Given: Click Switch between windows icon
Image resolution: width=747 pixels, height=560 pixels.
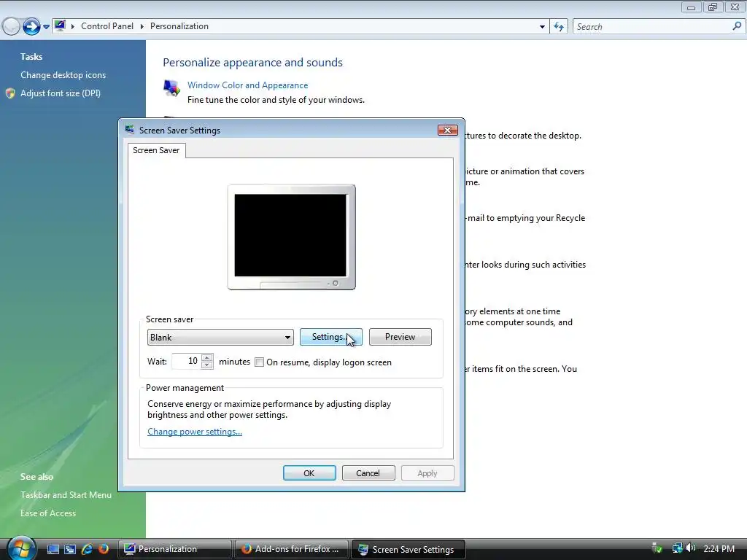Looking at the screenshot, I should tap(70, 549).
